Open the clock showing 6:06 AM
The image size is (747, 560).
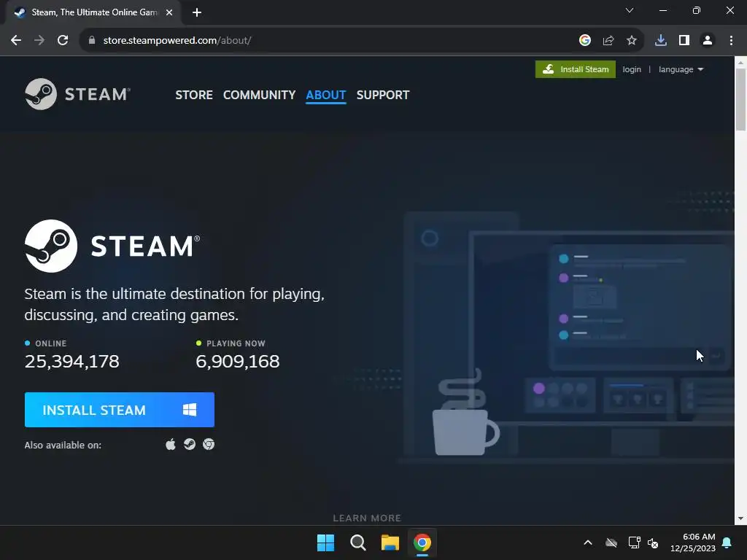(693, 542)
